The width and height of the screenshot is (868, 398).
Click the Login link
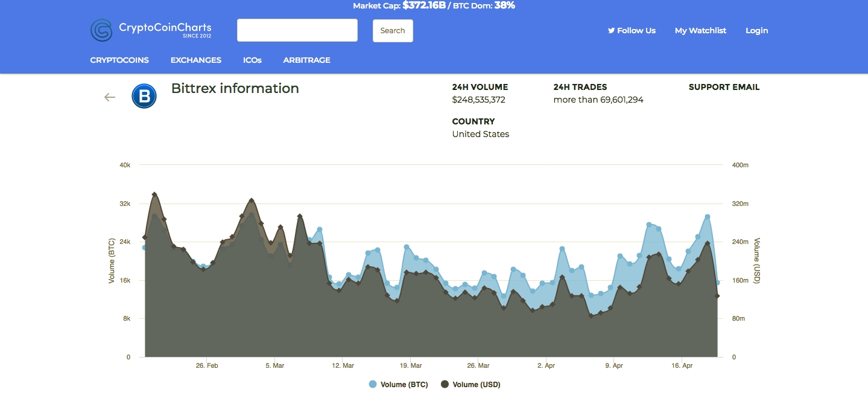[756, 30]
